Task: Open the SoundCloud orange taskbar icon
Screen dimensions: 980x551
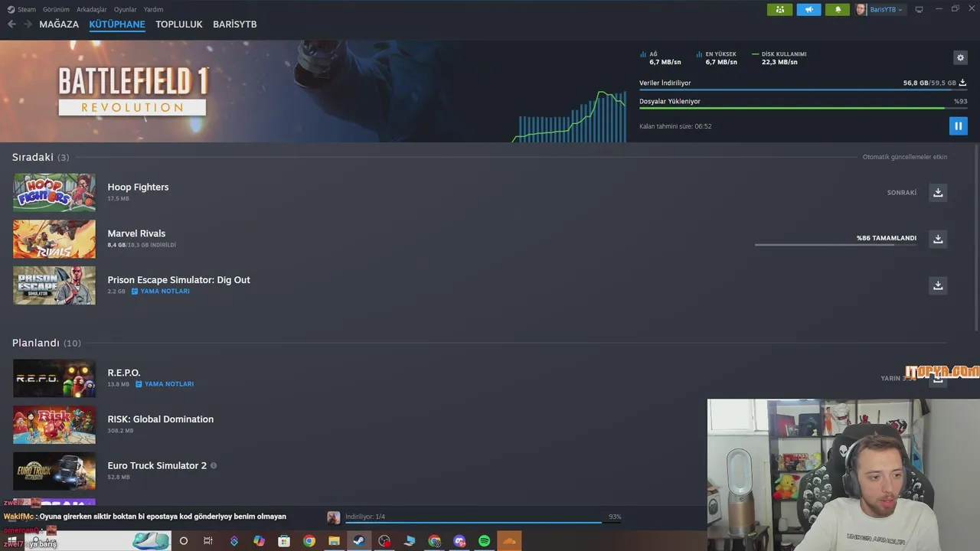Action: coord(509,541)
